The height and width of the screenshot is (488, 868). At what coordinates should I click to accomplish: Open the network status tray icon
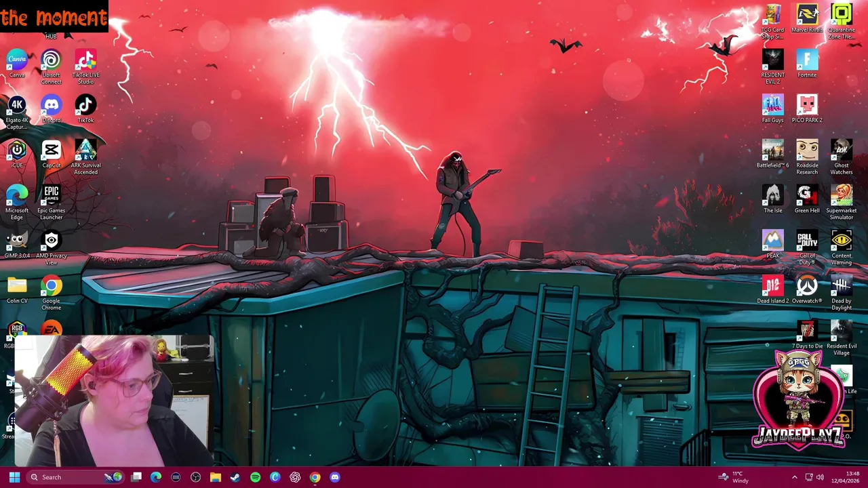(809, 477)
